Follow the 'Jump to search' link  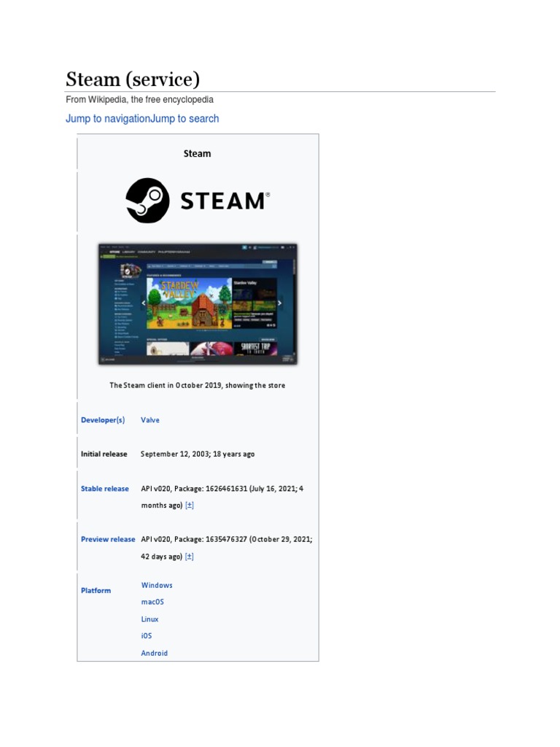[x=184, y=119]
